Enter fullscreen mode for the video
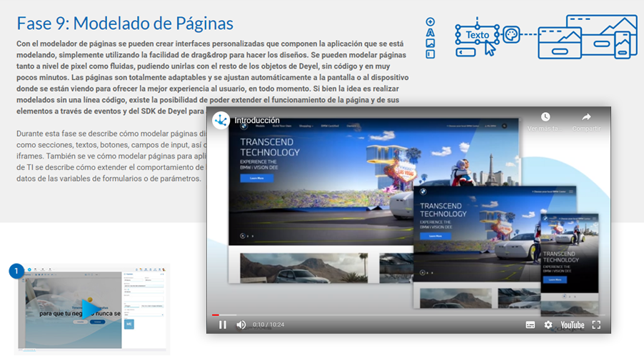 click(596, 324)
